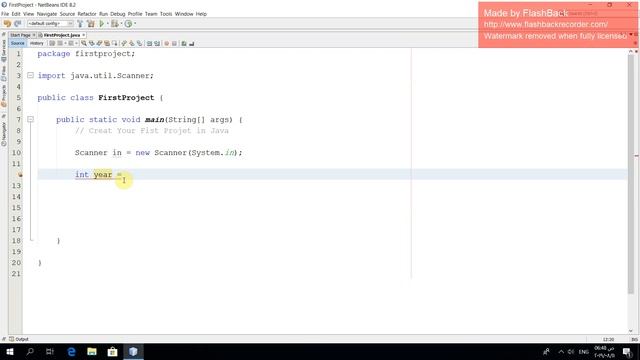The height and width of the screenshot is (360, 640).
Task: Select the Source editor view button
Action: 18,43
